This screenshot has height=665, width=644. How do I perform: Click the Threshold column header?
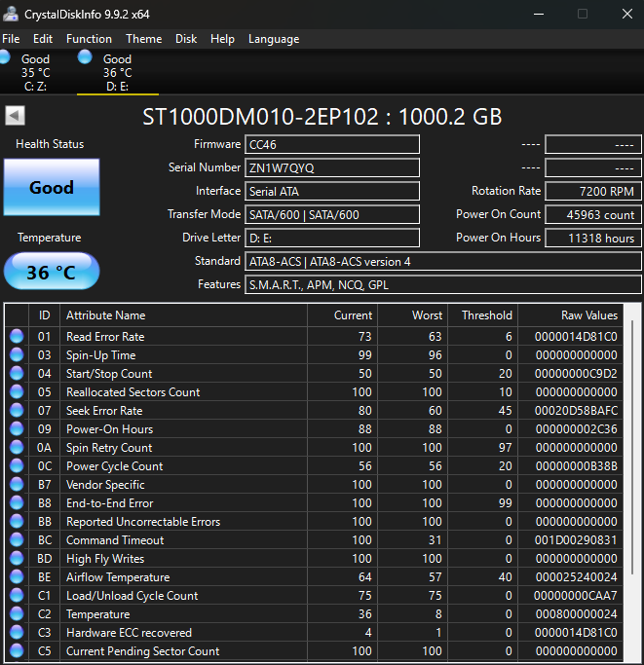[x=482, y=315]
